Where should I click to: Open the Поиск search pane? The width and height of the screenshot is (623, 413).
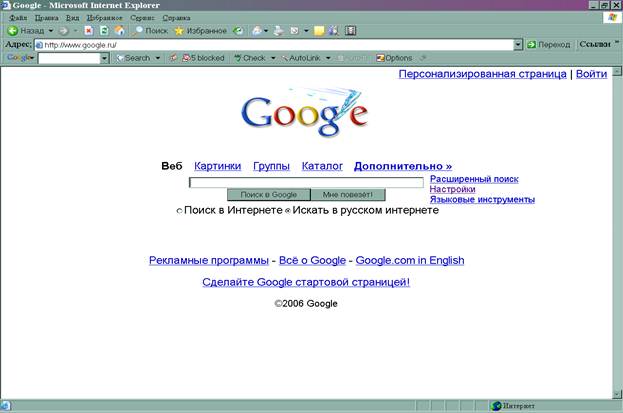(x=151, y=31)
